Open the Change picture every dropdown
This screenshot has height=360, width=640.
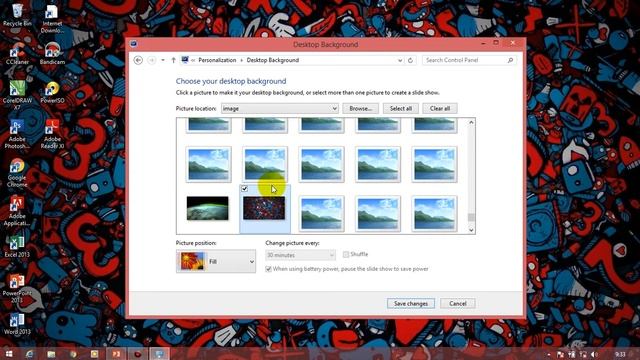click(300, 255)
